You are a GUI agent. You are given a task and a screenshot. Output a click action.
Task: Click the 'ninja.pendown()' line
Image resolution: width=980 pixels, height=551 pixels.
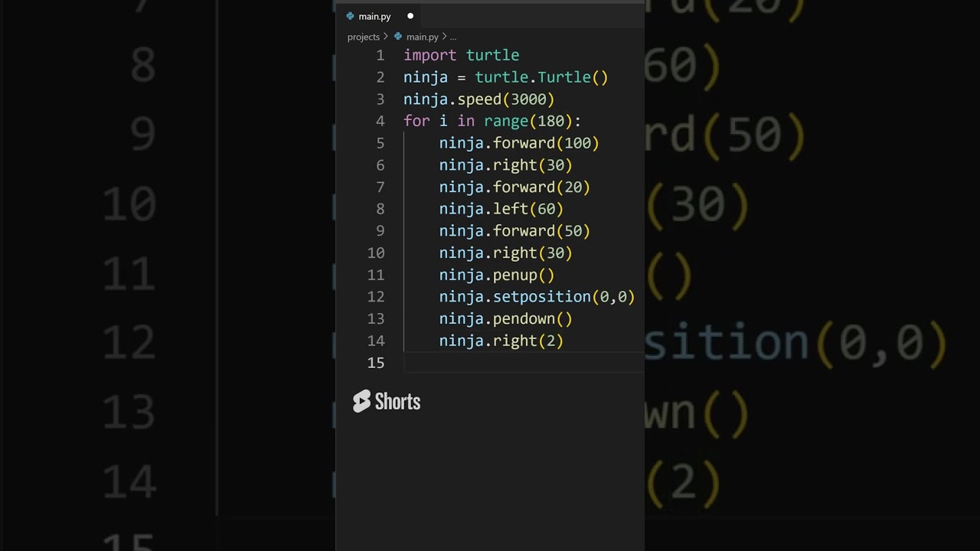tap(505, 319)
